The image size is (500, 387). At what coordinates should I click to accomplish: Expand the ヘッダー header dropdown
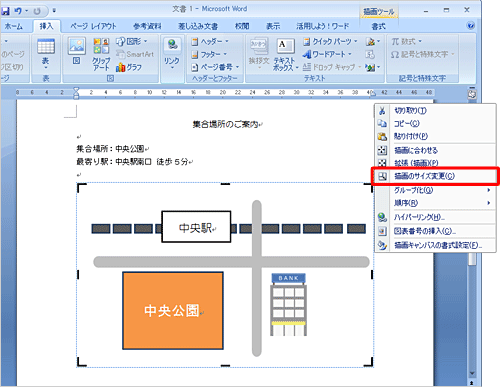[210, 42]
